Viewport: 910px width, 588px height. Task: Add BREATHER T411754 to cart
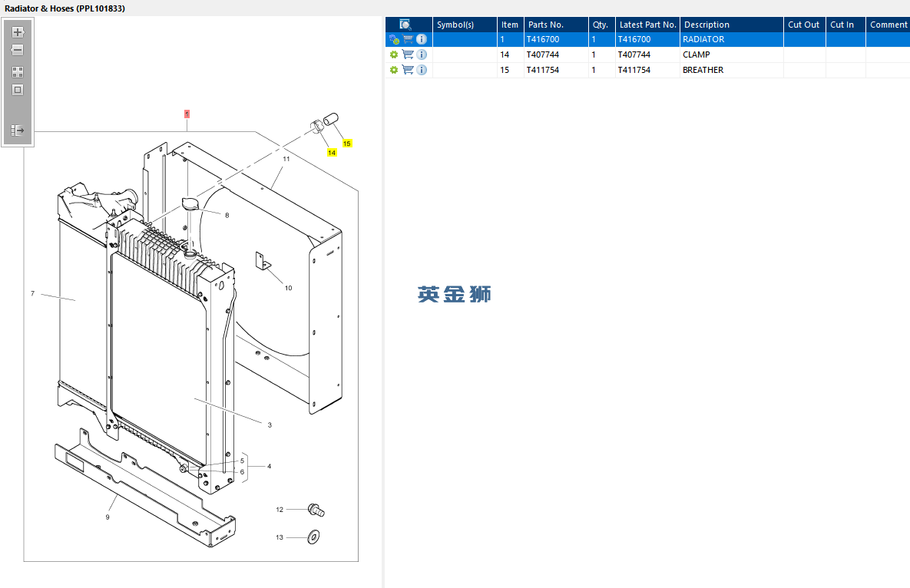[x=408, y=70]
